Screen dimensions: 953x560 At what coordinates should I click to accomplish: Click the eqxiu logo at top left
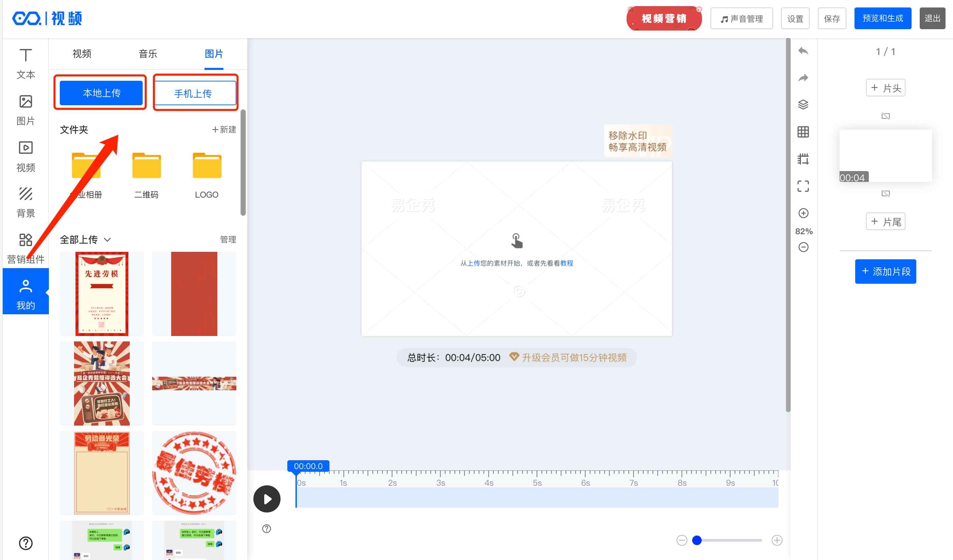click(47, 18)
